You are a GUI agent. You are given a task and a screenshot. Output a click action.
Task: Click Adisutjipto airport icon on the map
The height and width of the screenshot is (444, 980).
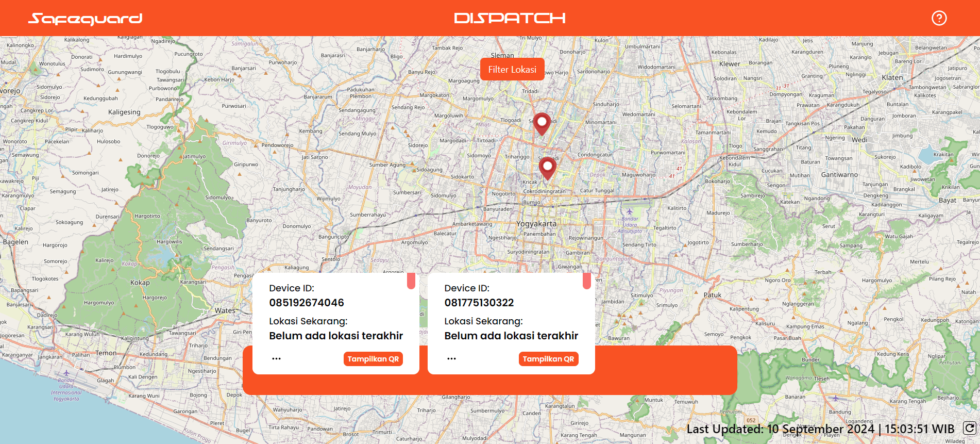pyautogui.click(x=629, y=211)
